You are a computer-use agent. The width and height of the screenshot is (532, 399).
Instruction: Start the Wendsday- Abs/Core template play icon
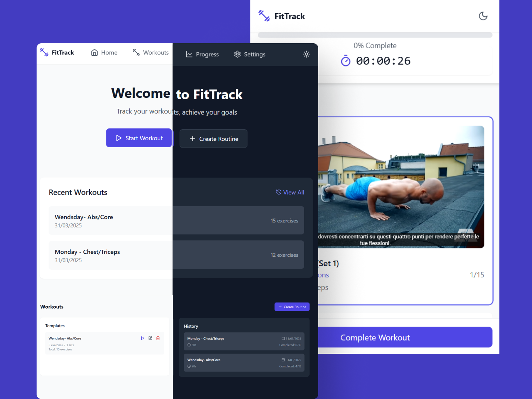tap(143, 338)
